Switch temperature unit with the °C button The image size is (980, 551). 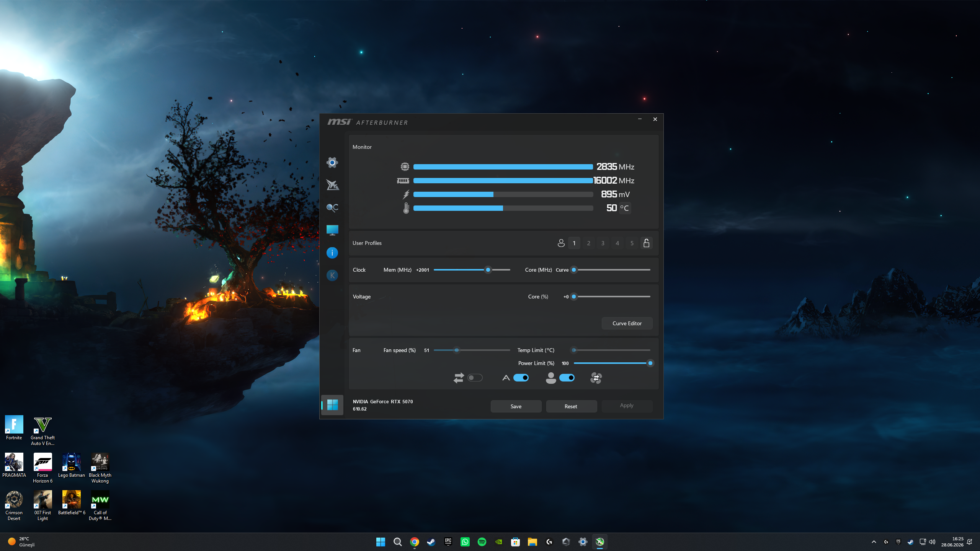[x=624, y=208]
